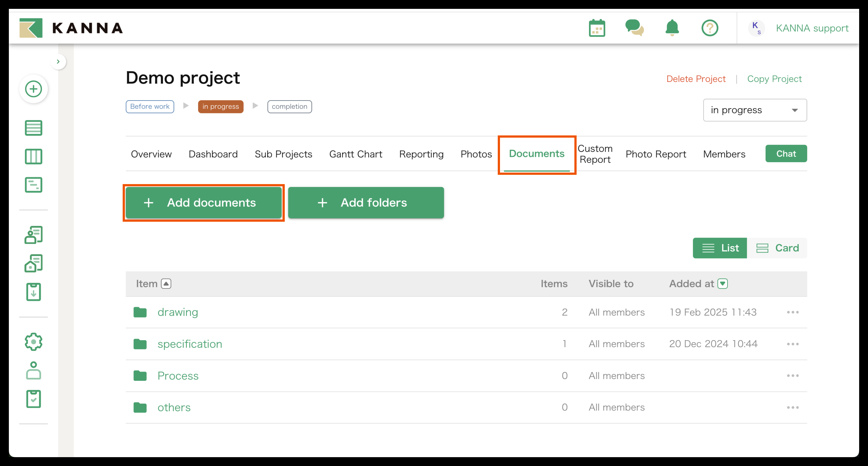This screenshot has height=466, width=868.
Task: Click the Delete Project link
Action: tap(696, 79)
